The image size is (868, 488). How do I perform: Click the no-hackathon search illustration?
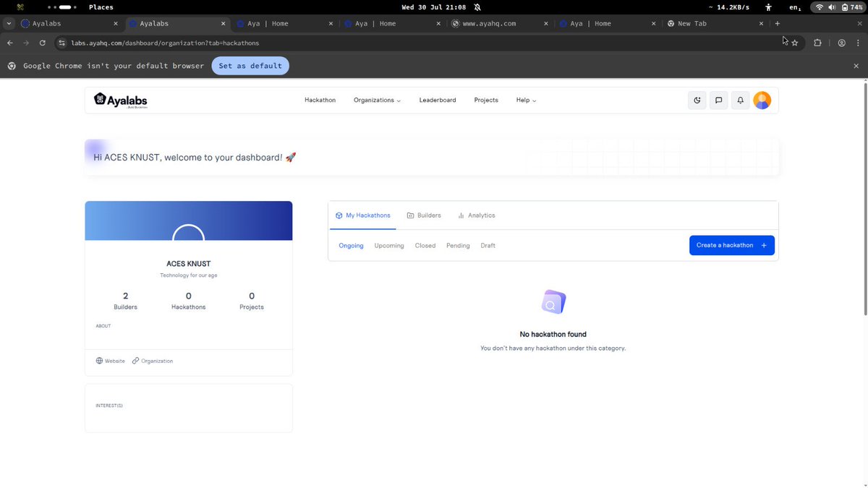pos(553,302)
